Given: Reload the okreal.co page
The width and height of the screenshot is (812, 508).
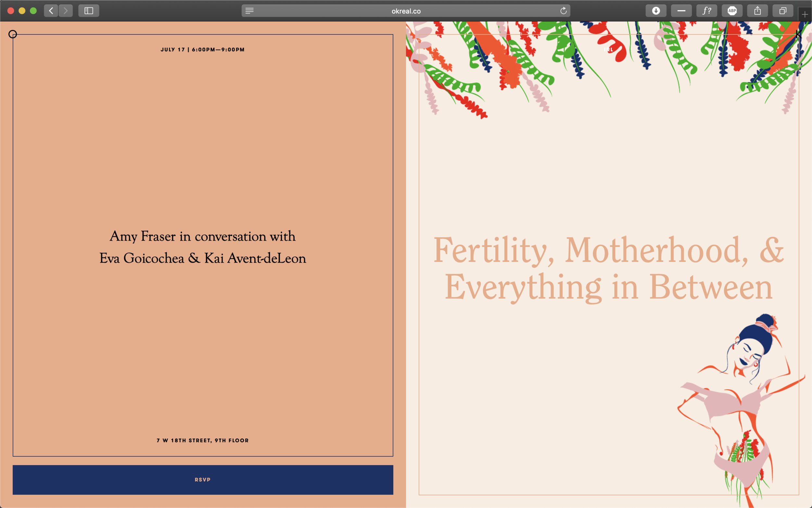Looking at the screenshot, I should [x=563, y=10].
